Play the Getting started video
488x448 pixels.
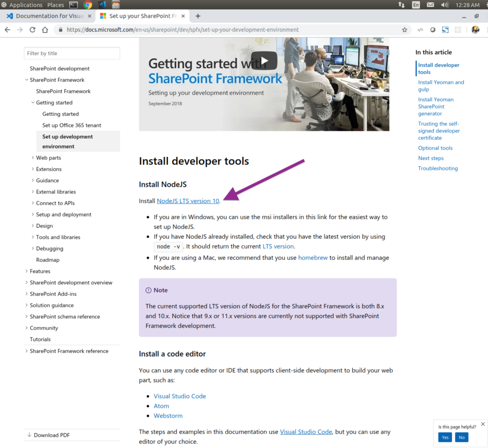point(264,61)
